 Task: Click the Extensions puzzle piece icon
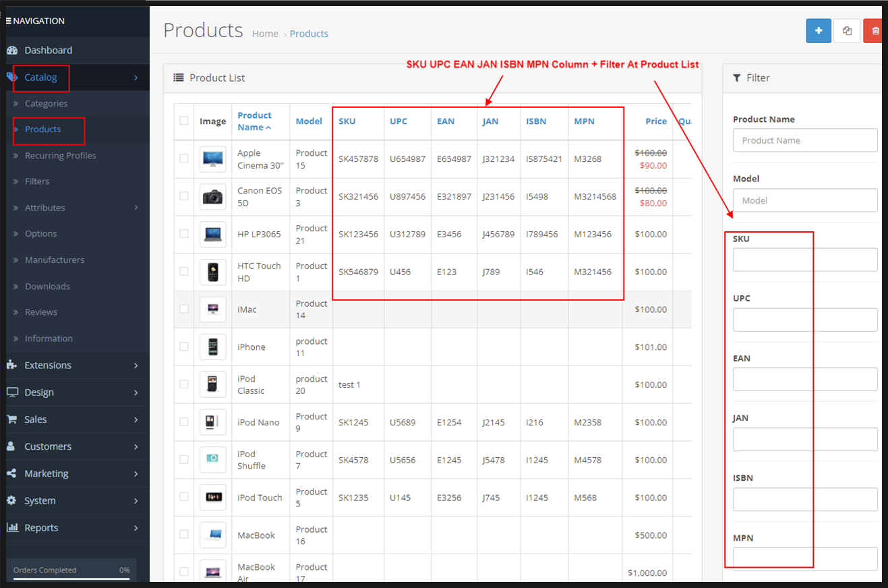pyautogui.click(x=12, y=365)
